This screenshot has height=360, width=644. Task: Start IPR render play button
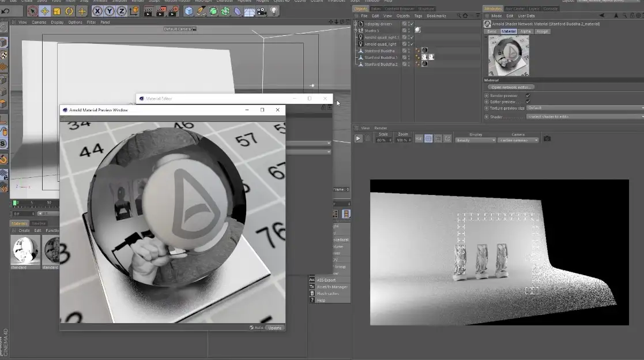coord(358,139)
